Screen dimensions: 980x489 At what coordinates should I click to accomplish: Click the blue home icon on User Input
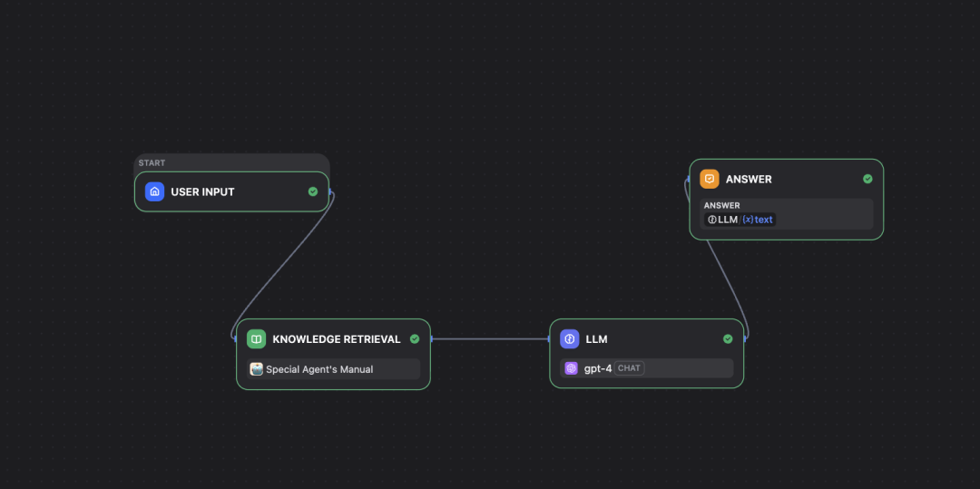tap(154, 191)
